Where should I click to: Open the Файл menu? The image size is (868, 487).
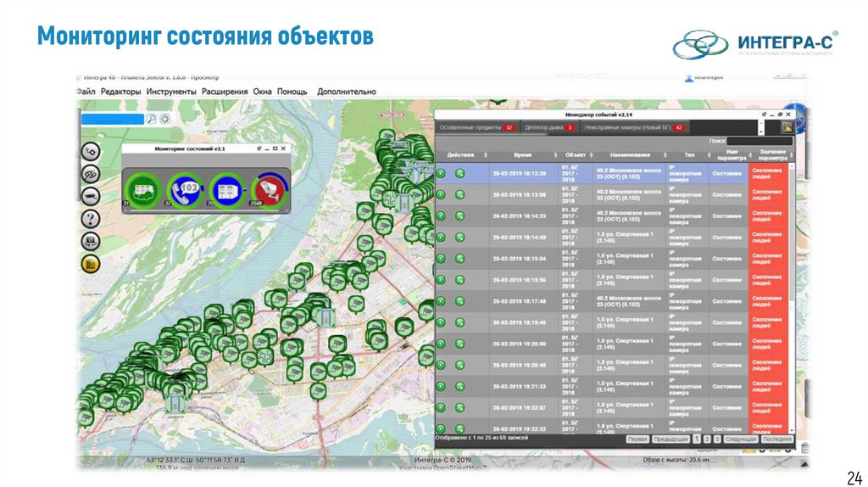pos(86,92)
